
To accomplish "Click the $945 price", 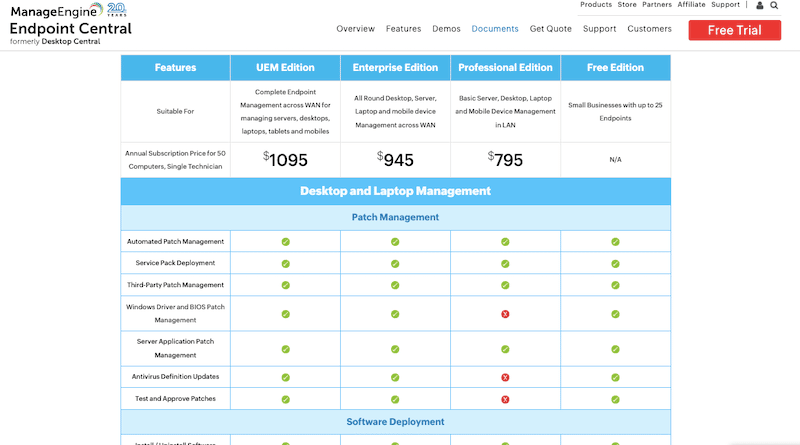I will click(395, 160).
